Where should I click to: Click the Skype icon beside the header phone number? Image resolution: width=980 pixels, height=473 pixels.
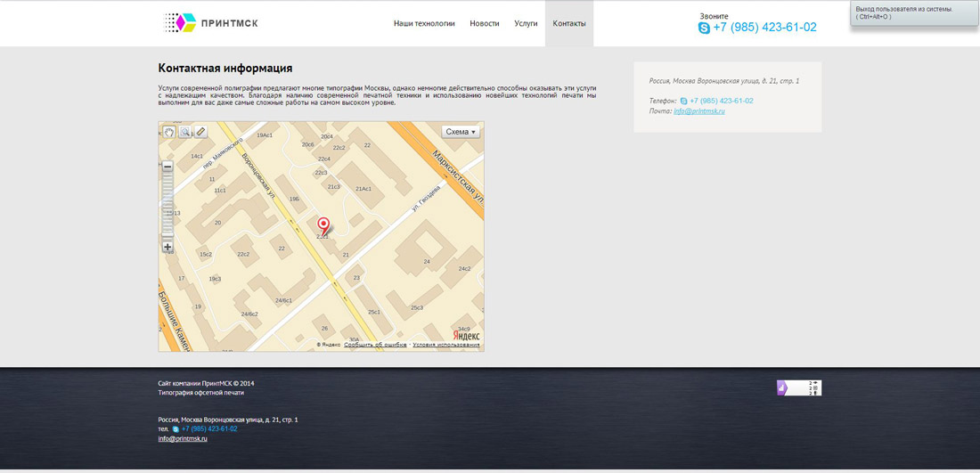pos(704,28)
